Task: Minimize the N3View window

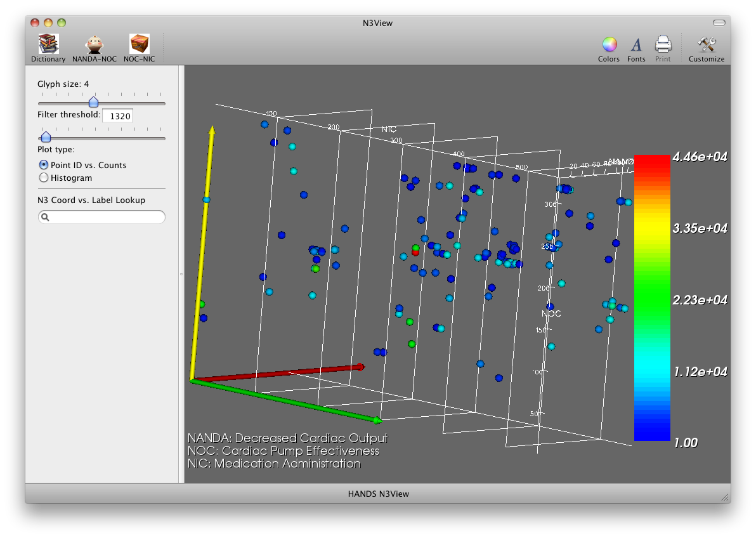Action: coord(48,23)
